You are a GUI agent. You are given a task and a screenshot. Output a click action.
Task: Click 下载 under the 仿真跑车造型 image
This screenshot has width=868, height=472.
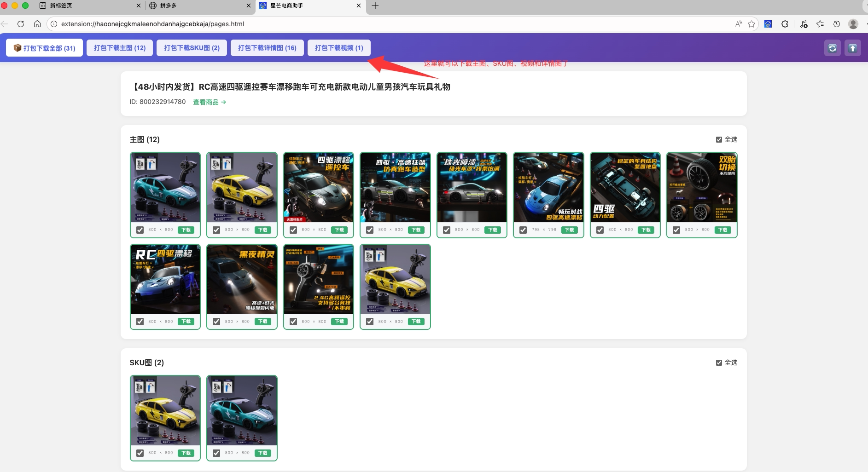pyautogui.click(x=416, y=230)
